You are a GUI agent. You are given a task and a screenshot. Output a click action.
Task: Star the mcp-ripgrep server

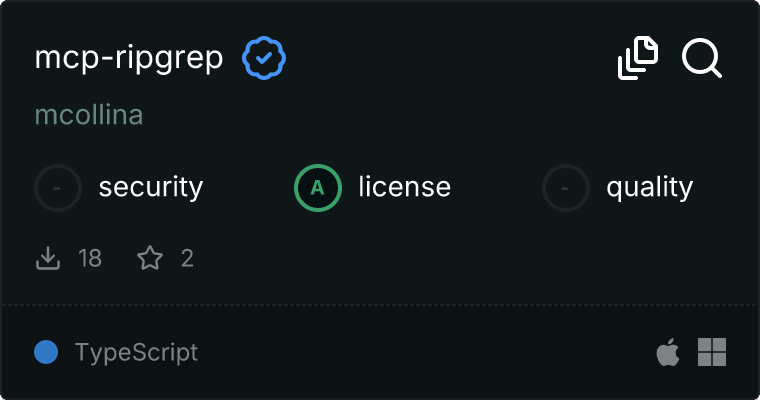click(150, 259)
